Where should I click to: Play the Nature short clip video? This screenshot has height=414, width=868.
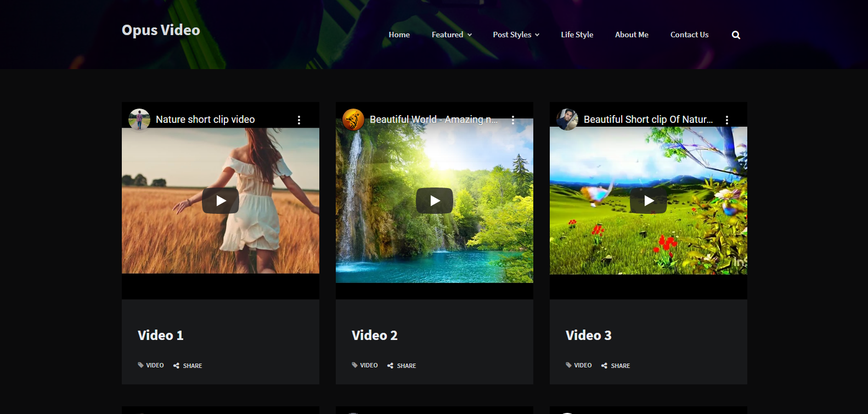221,201
